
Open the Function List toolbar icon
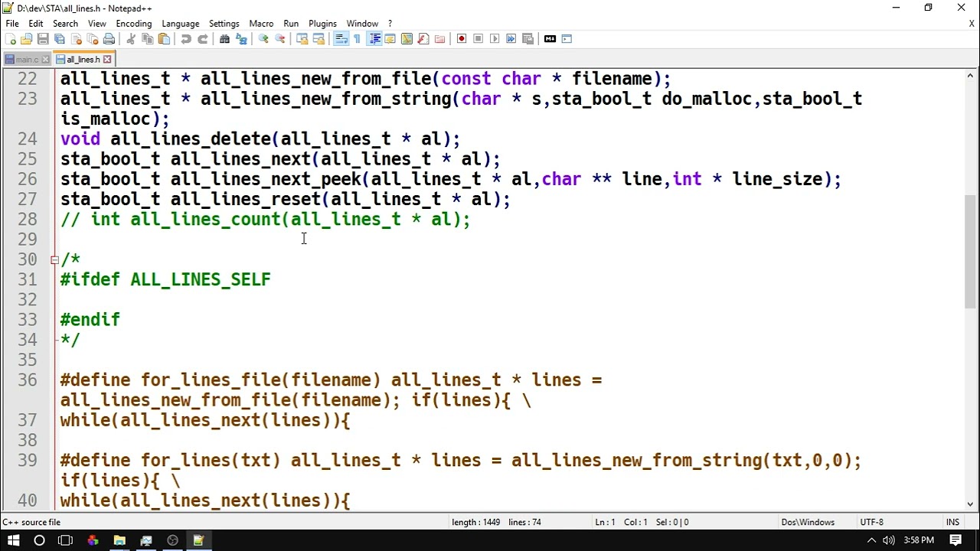point(423,39)
